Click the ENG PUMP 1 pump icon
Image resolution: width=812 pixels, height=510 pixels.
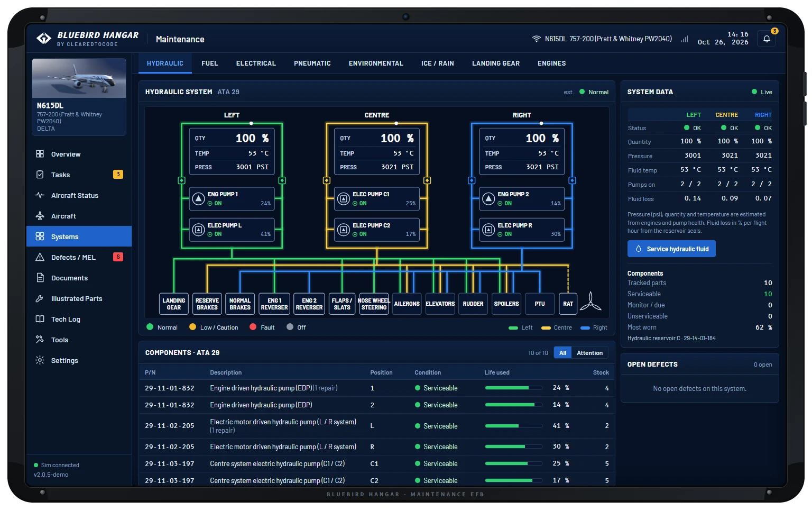click(198, 199)
